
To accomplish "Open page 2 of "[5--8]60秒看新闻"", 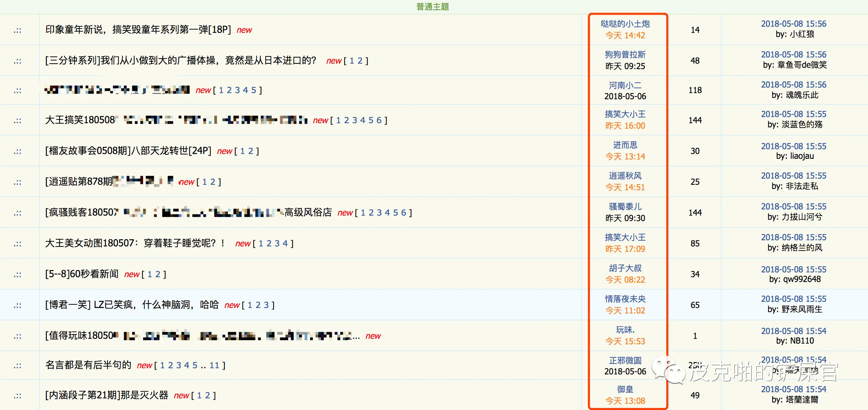I will coord(157,274).
